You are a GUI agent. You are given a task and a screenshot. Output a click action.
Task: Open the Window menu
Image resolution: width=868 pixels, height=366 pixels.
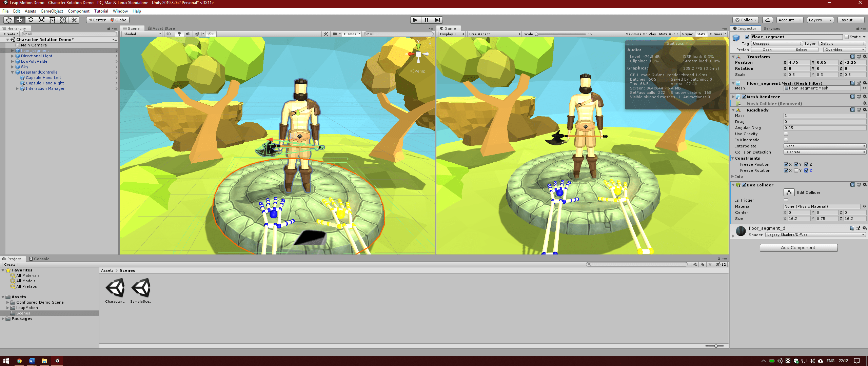click(120, 11)
